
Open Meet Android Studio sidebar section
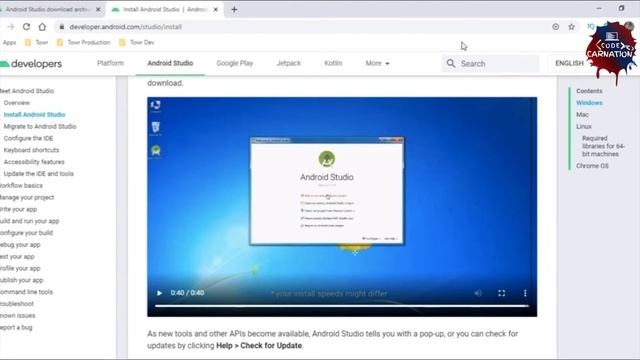point(27,91)
